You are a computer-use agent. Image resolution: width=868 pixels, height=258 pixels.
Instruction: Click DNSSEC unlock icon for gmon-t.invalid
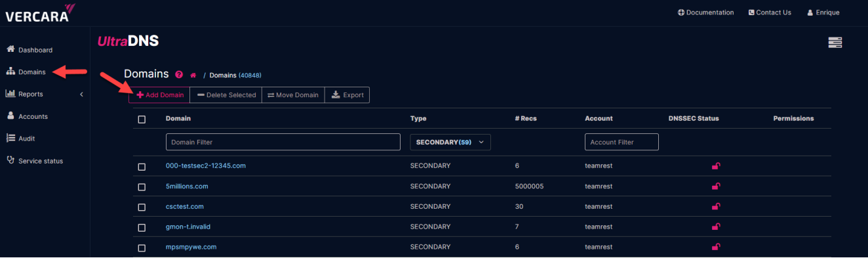coord(716,227)
